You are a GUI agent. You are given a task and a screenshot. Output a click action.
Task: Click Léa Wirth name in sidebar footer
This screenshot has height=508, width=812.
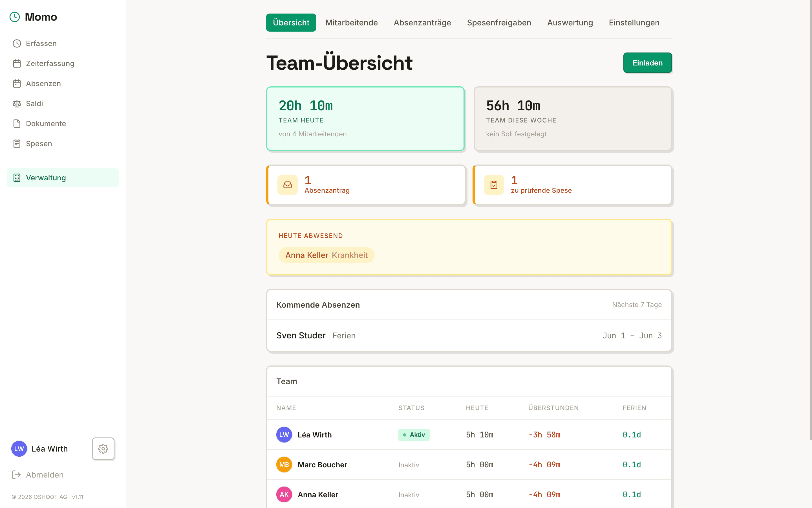click(50, 448)
